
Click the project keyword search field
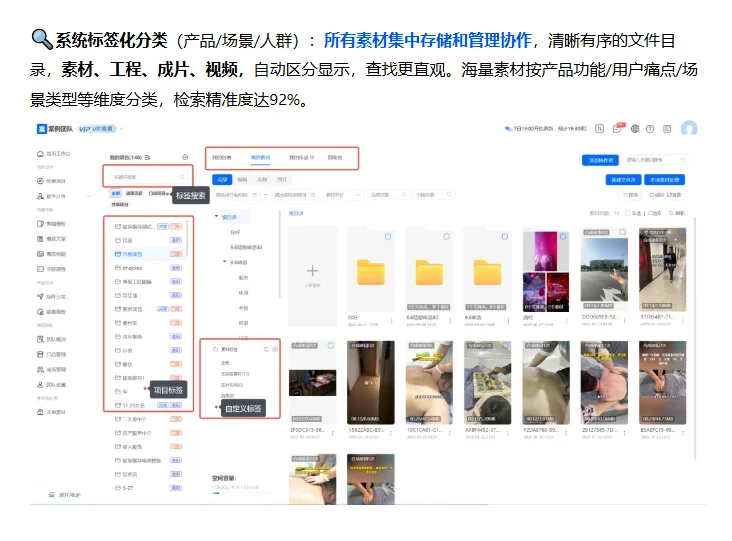pos(148,177)
